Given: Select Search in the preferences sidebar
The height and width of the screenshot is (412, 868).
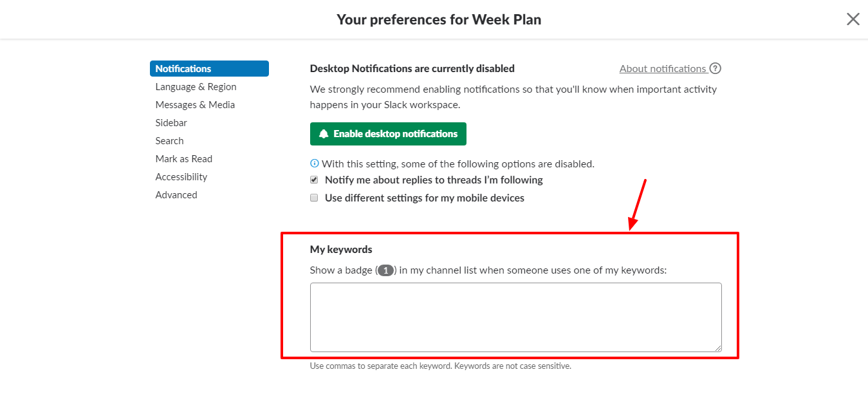Looking at the screenshot, I should click(169, 140).
